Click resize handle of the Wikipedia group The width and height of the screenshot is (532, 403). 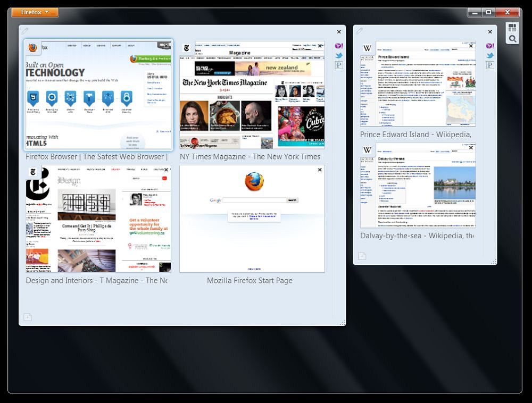[x=494, y=262]
